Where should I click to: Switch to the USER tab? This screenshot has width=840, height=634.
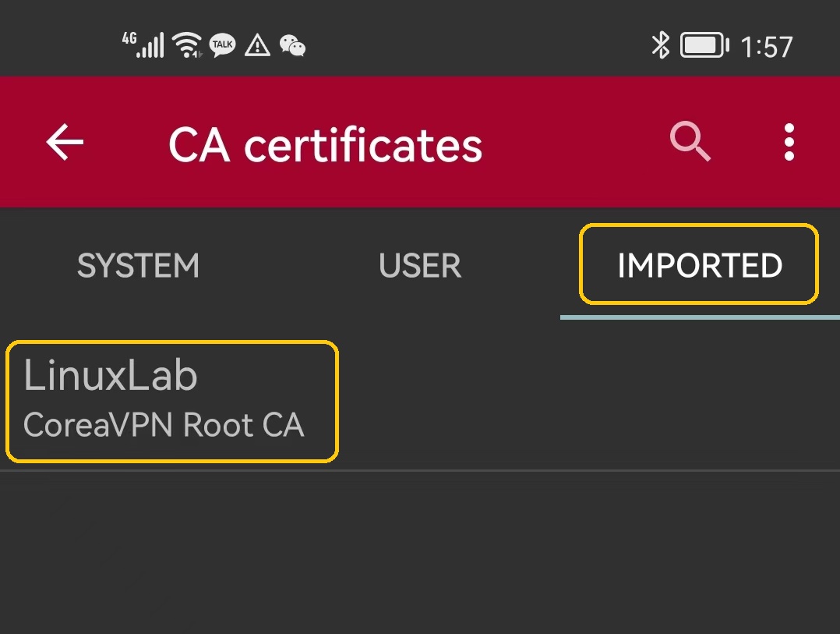[x=420, y=266]
